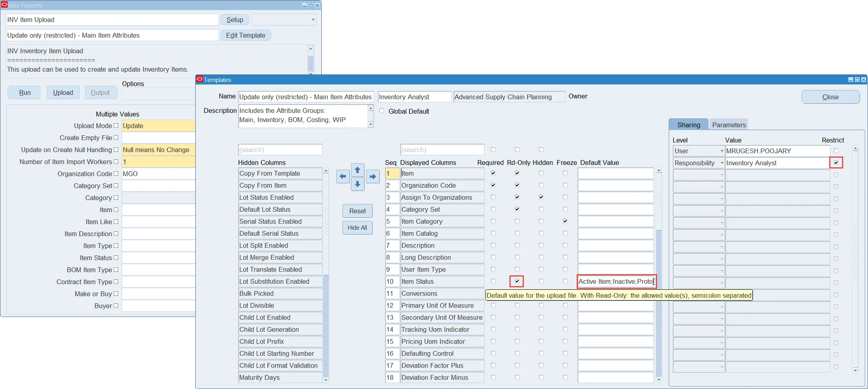The height and width of the screenshot is (389, 868).
Task: Open the Level dropdown showing Responsibility
Action: click(x=699, y=163)
